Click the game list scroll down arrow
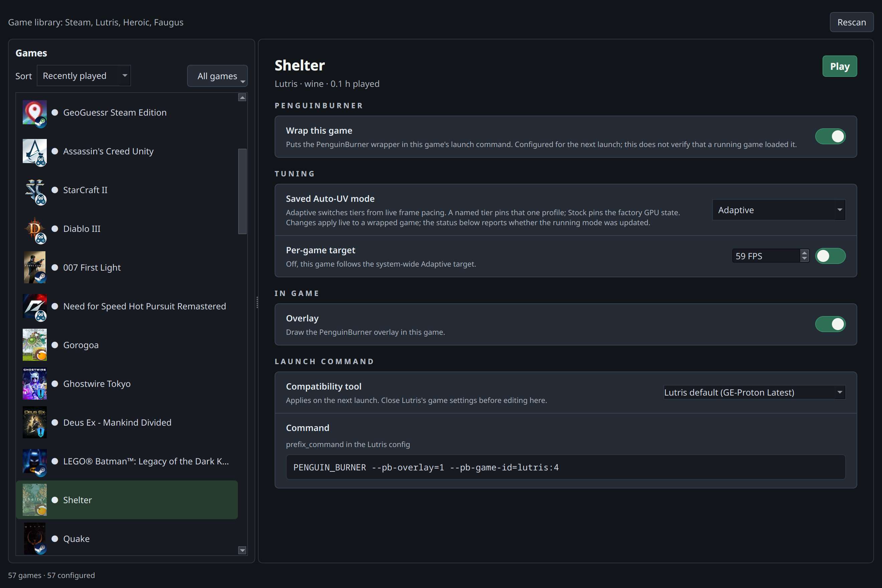 (242, 550)
